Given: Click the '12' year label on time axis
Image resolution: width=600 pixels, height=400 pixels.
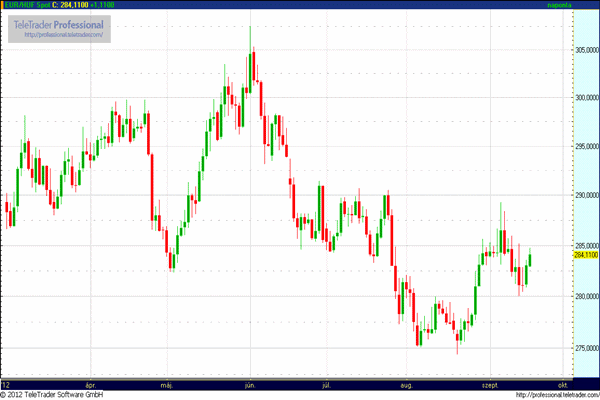Looking at the screenshot, I should [5, 385].
